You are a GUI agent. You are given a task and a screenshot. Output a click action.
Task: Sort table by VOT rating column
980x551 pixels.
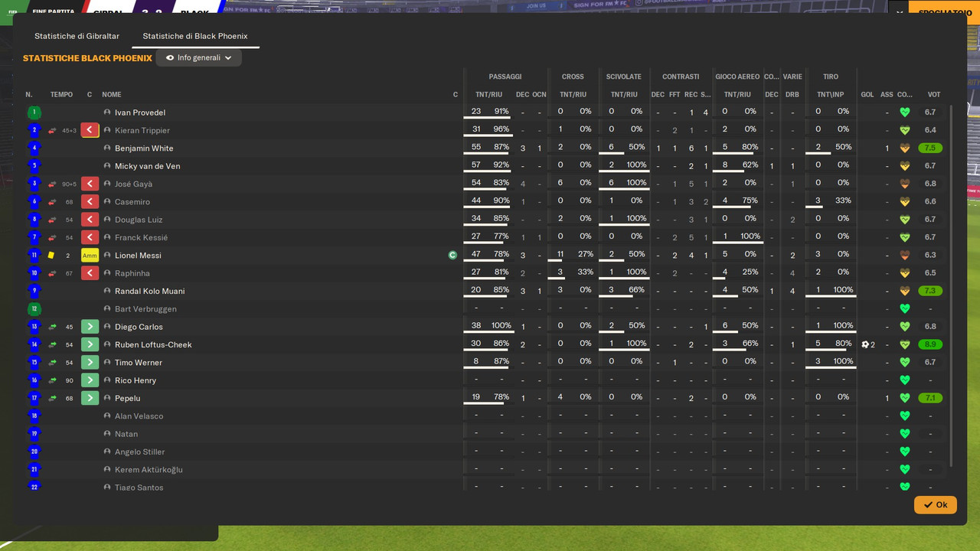coord(934,95)
